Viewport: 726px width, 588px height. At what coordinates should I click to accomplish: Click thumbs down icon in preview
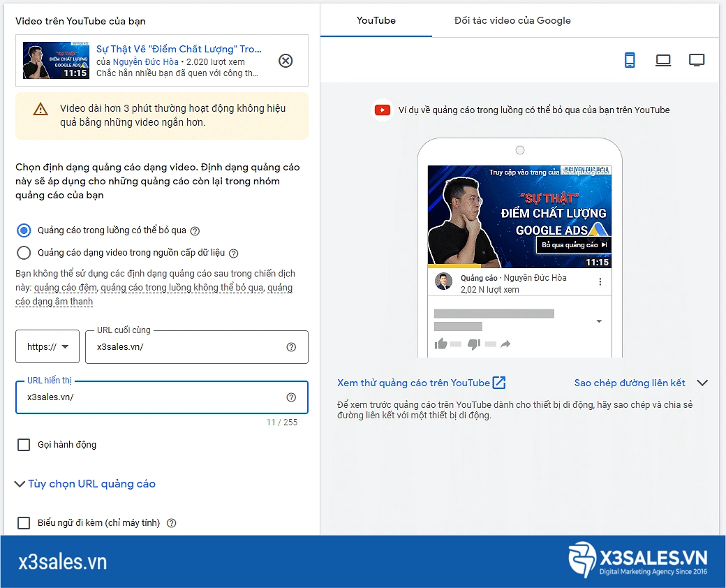click(474, 344)
